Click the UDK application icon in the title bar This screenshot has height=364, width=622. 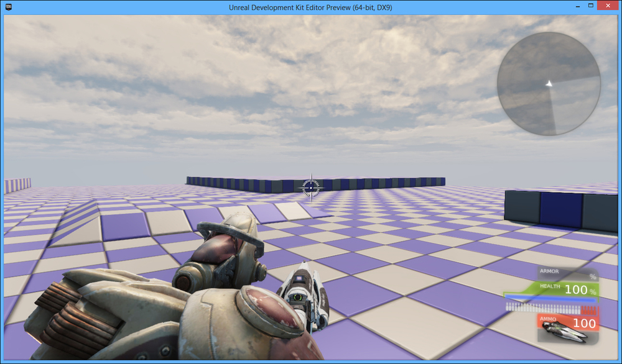tap(8, 7)
